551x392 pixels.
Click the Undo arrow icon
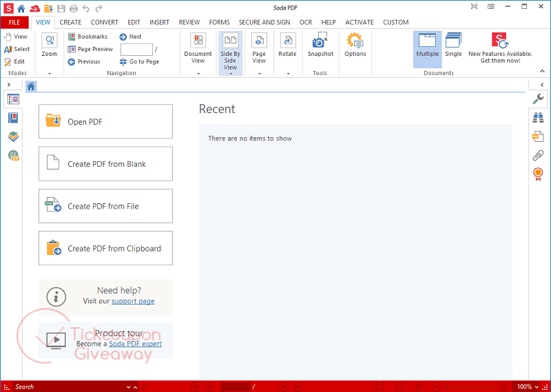point(86,8)
